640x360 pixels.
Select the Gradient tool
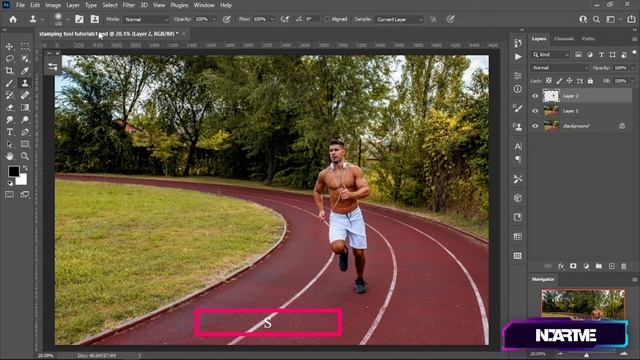pos(25,107)
